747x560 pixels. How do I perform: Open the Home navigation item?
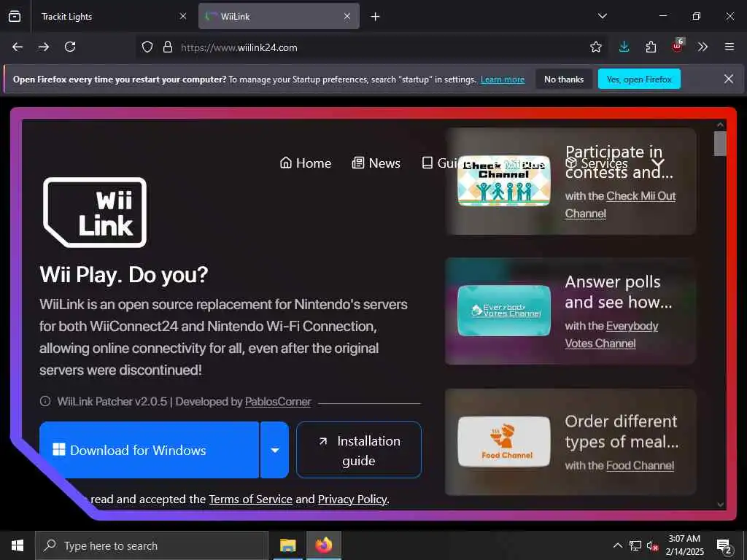306,163
